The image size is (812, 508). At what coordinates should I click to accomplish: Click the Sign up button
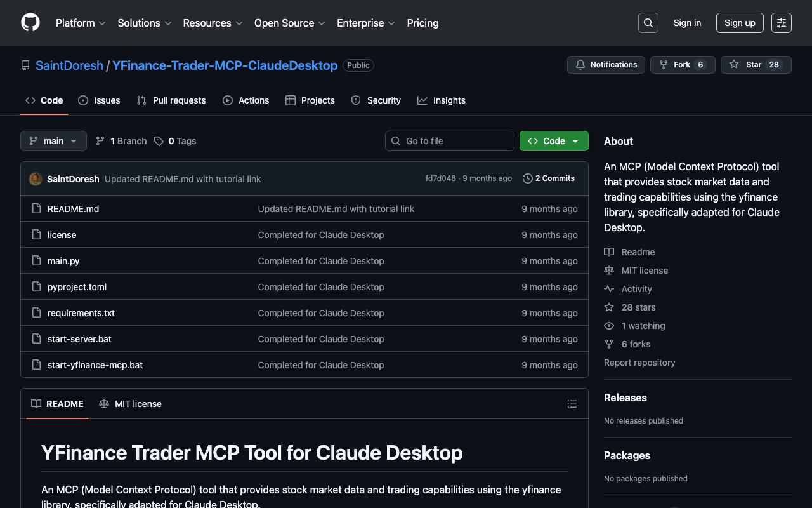740,23
